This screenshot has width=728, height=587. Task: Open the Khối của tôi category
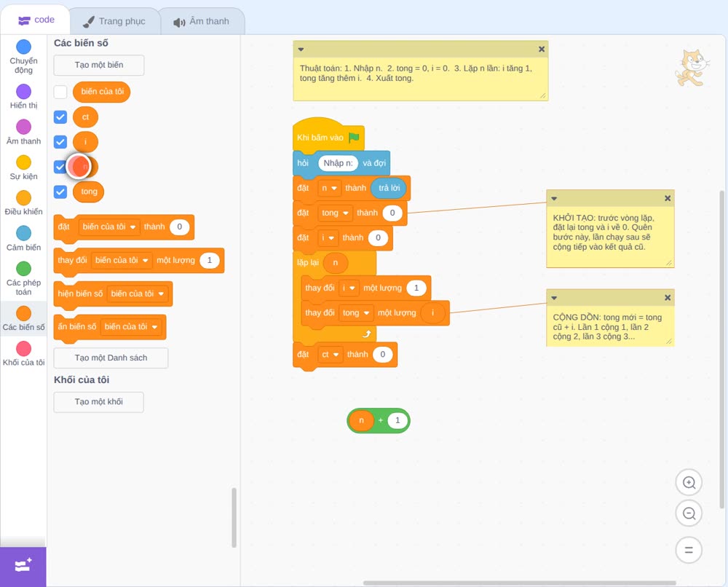23,354
